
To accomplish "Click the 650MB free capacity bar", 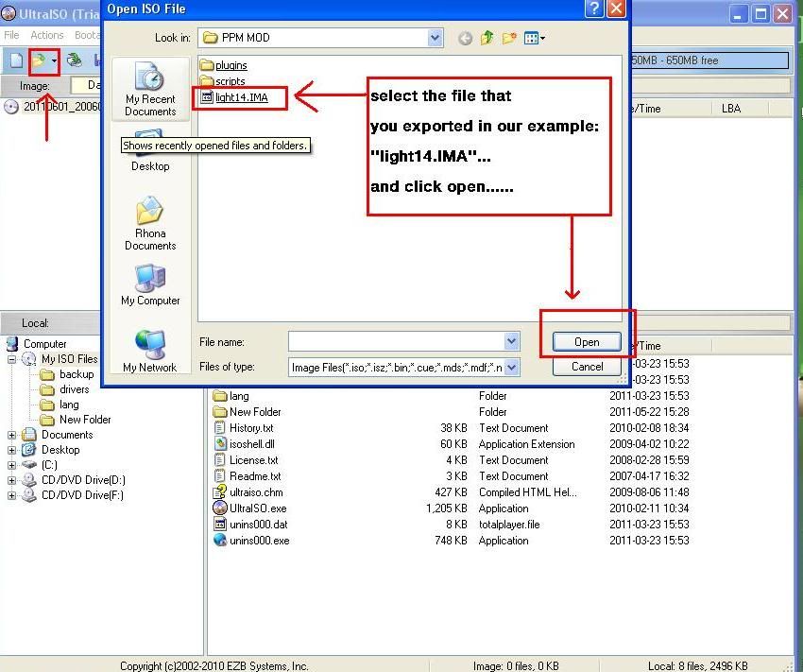I will [x=709, y=60].
